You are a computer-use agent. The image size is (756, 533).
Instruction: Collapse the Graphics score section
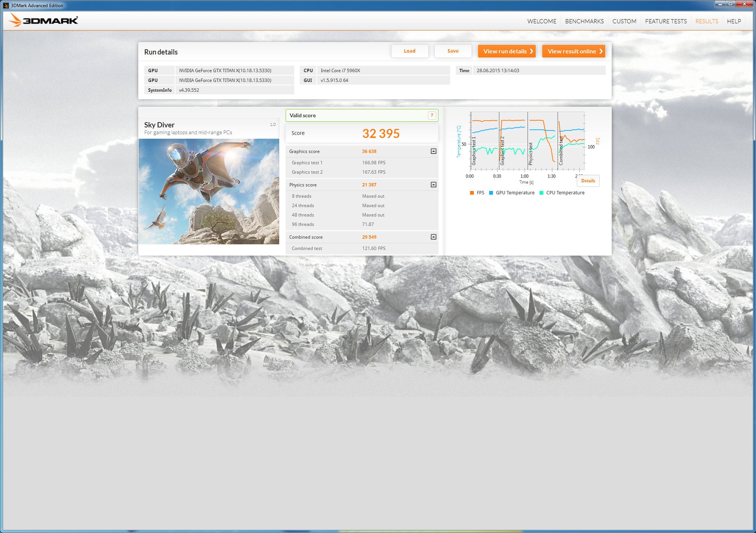click(x=433, y=151)
